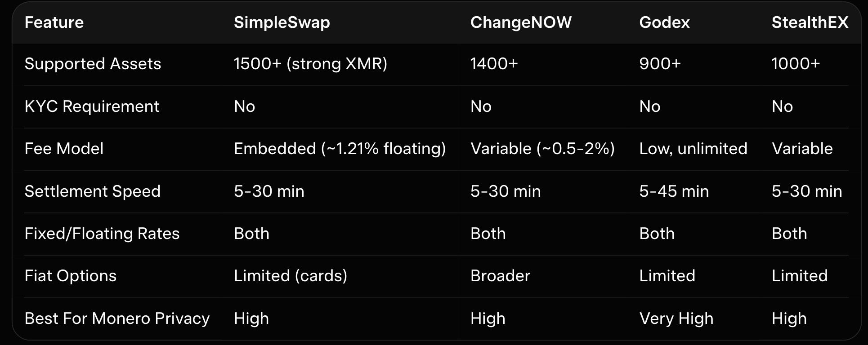Select the "Limited (cards)" fiat cell
This screenshot has width=868, height=345.
(291, 276)
